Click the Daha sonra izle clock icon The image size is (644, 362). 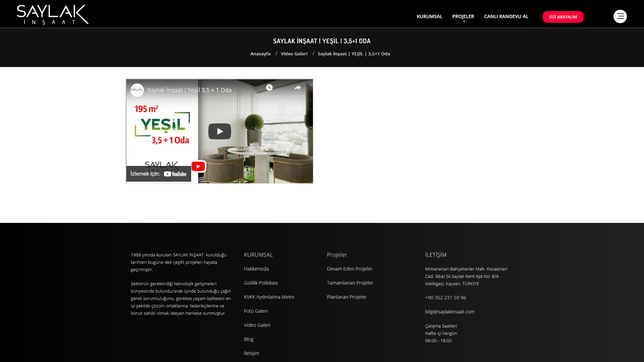click(269, 87)
